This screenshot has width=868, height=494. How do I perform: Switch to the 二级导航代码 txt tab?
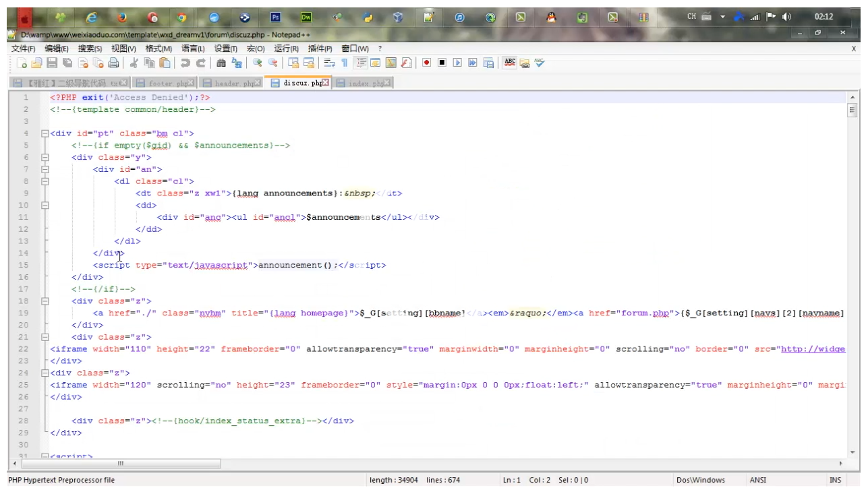69,84
